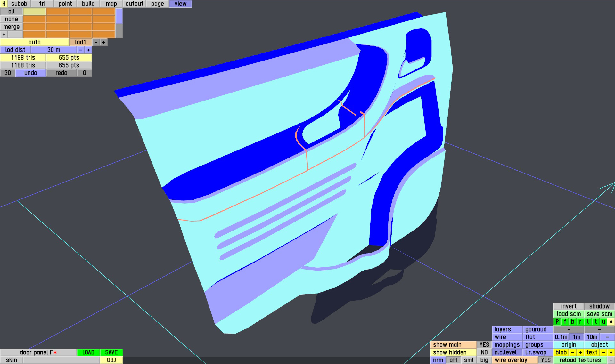Toggle show main YES
This screenshot has width=615, height=364.
coord(484,345)
